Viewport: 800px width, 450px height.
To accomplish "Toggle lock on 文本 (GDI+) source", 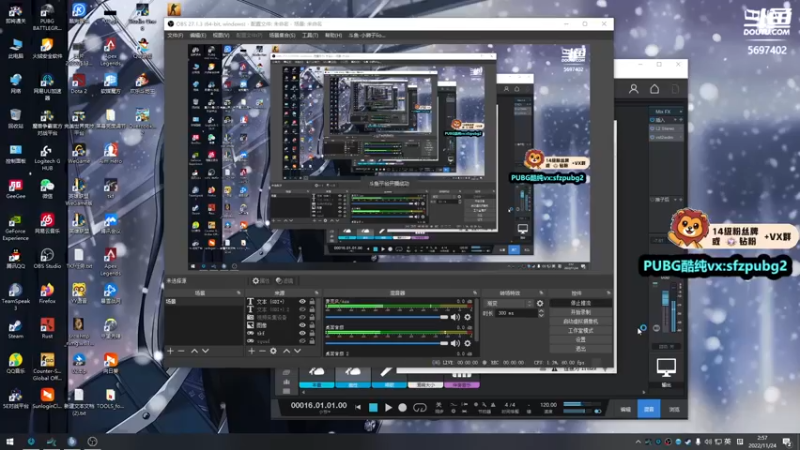I will pyautogui.click(x=312, y=302).
